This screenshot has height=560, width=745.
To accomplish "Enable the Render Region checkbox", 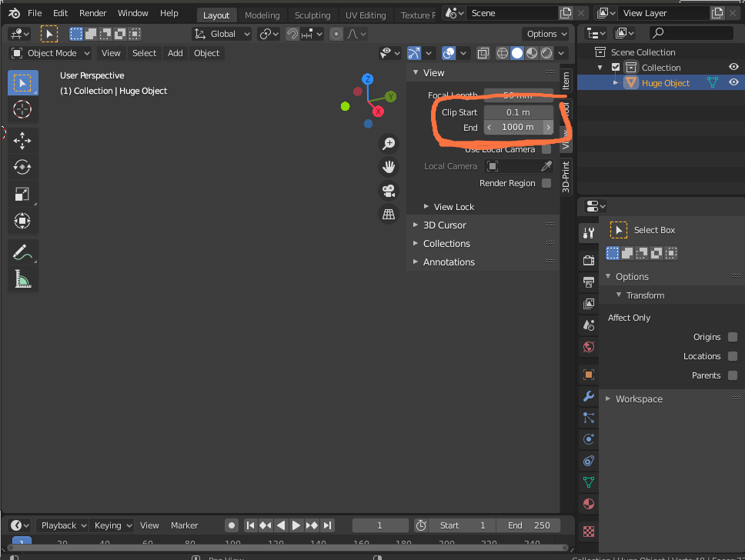I will pyautogui.click(x=546, y=183).
